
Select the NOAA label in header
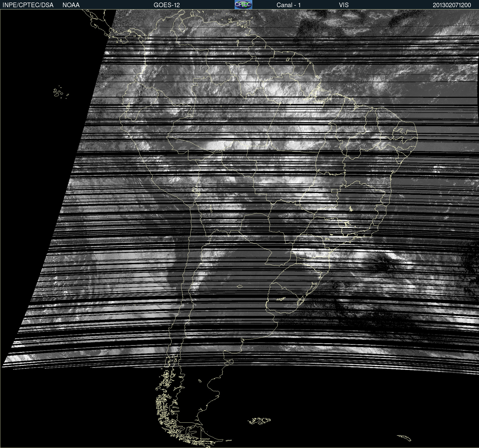71,5
